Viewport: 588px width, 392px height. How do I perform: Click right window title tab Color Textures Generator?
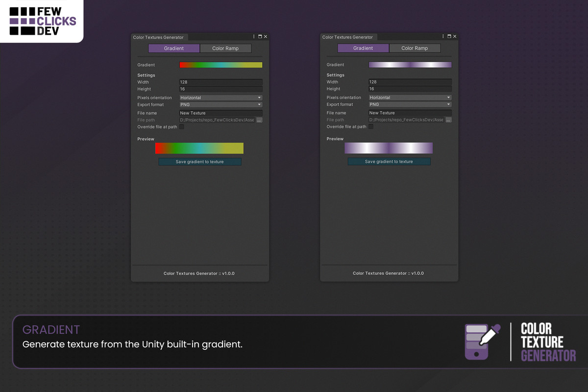click(x=348, y=37)
